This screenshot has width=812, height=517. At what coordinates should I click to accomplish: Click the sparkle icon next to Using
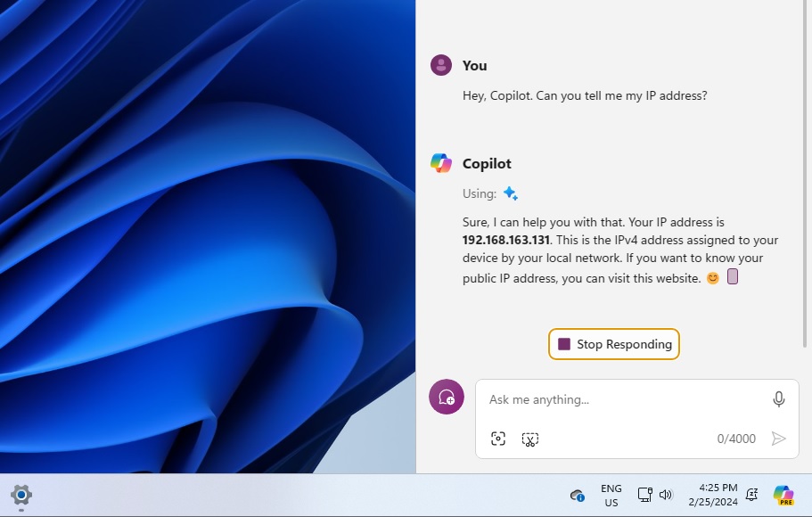510,193
